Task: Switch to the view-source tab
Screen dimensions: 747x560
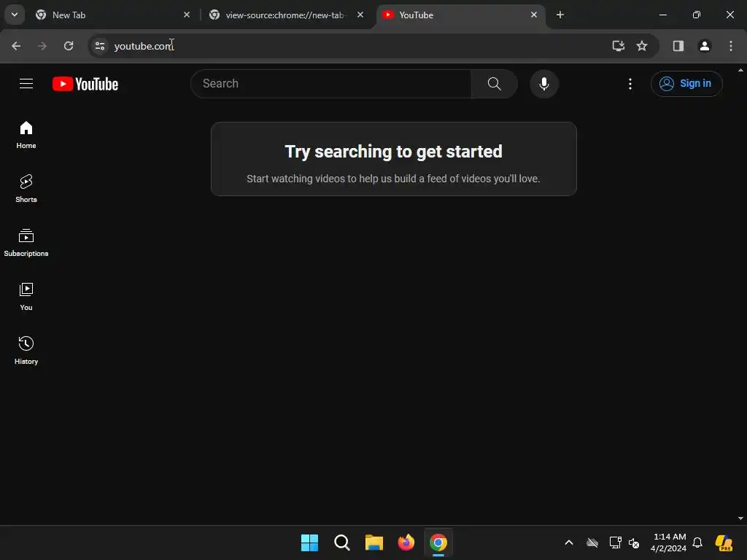Action: [x=286, y=15]
